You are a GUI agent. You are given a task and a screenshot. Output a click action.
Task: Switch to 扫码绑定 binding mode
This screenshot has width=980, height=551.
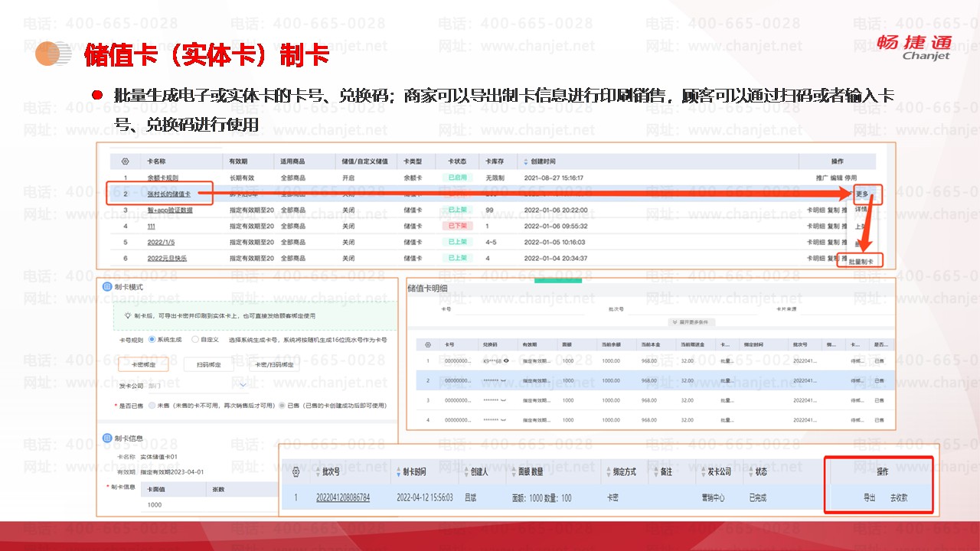pos(208,364)
